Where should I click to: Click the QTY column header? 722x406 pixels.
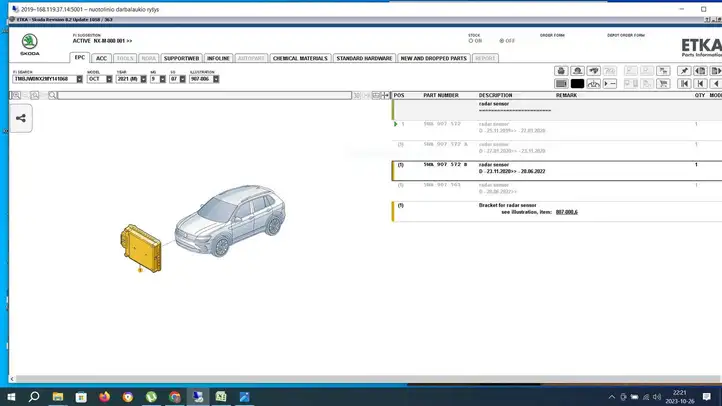click(700, 95)
